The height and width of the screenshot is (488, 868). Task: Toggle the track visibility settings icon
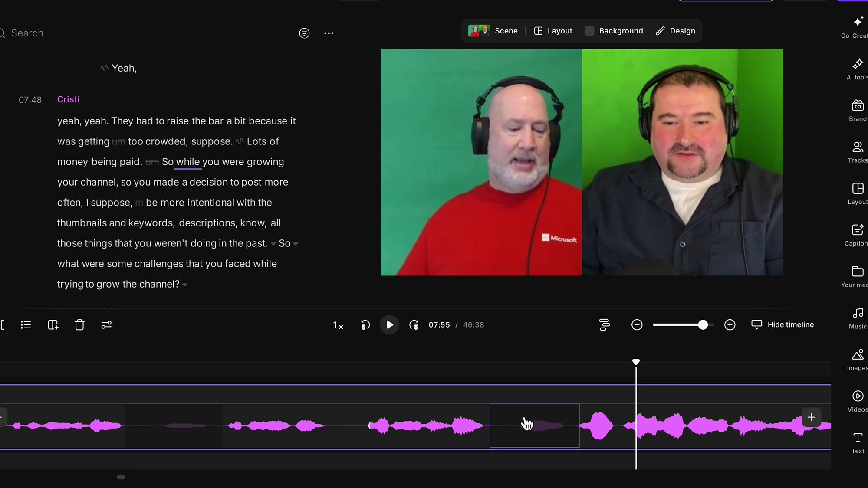click(605, 324)
